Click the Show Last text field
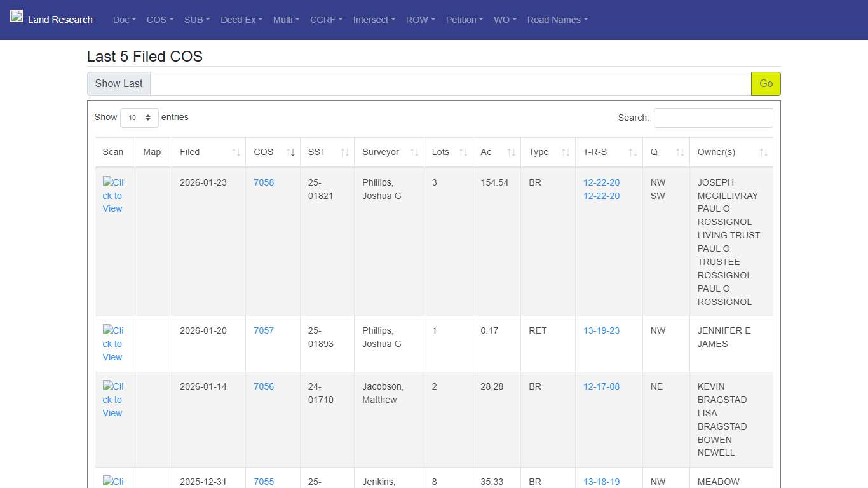Image resolution: width=868 pixels, height=488 pixels. coord(450,84)
